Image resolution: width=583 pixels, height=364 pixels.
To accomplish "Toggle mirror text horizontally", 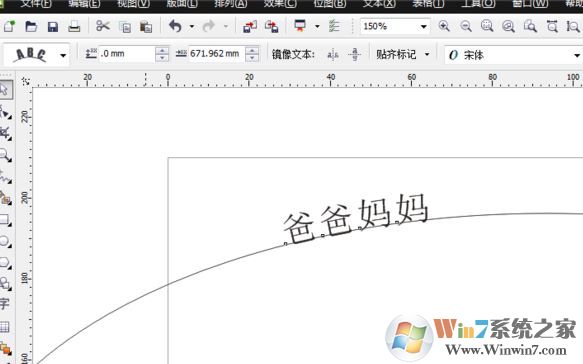I will pos(332,55).
